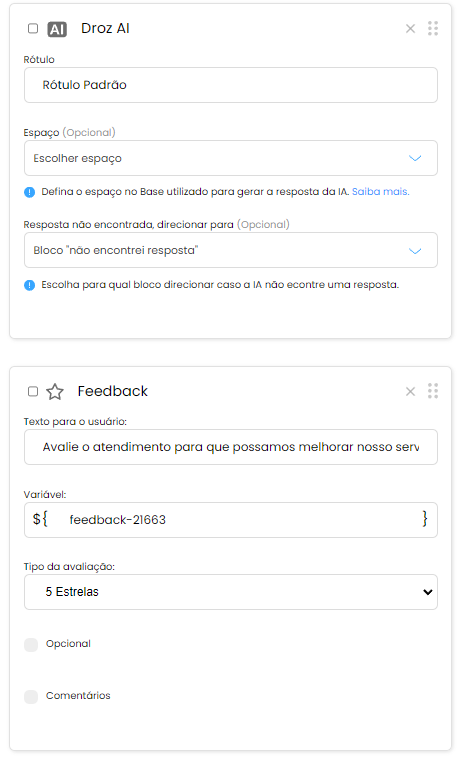Click the feedback-21663 variable field
The height and width of the screenshot is (759, 462).
pyautogui.click(x=231, y=520)
